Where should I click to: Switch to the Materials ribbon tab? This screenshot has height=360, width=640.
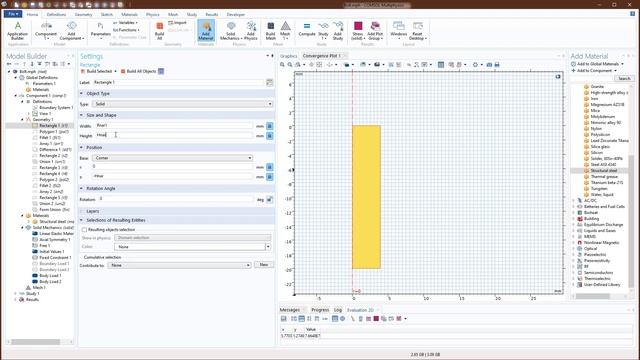click(x=129, y=15)
